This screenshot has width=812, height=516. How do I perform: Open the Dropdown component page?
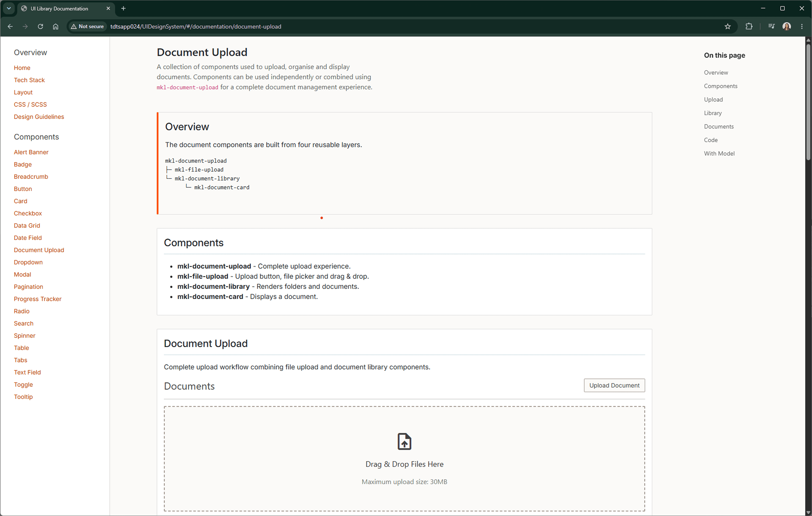click(28, 262)
